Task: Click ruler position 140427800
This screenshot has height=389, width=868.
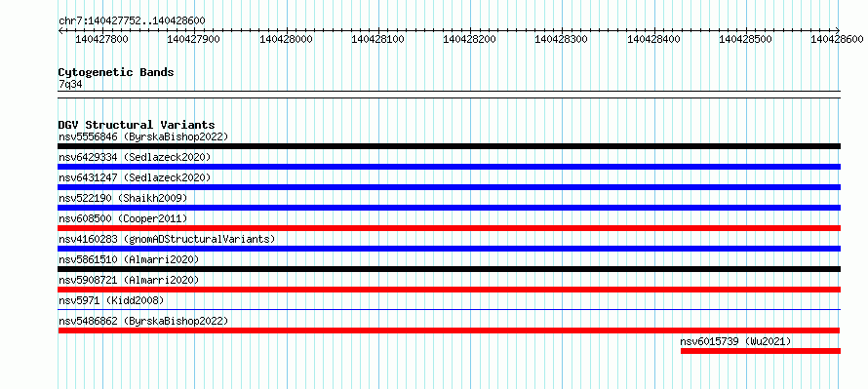Action: 101,39
